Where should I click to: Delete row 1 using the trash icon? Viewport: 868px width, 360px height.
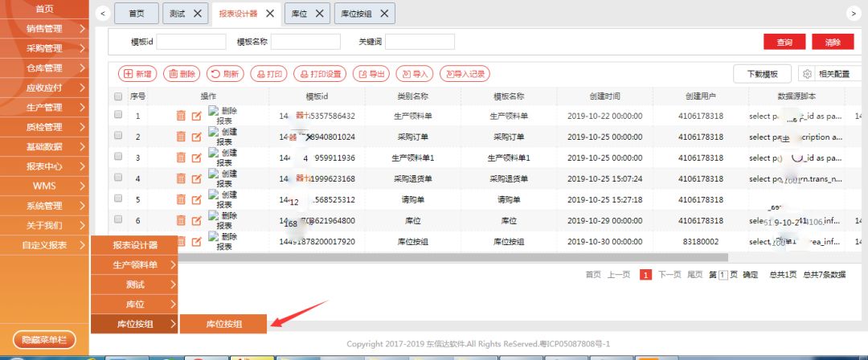(x=181, y=116)
